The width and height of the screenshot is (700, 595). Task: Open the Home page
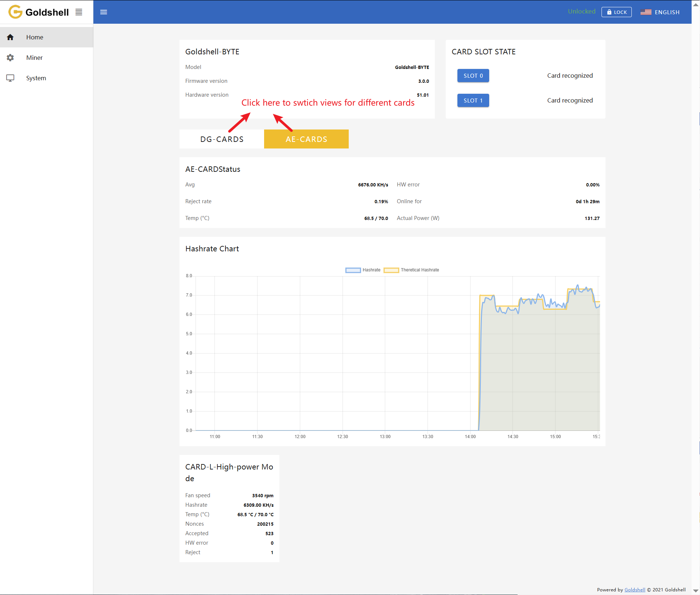(46, 37)
